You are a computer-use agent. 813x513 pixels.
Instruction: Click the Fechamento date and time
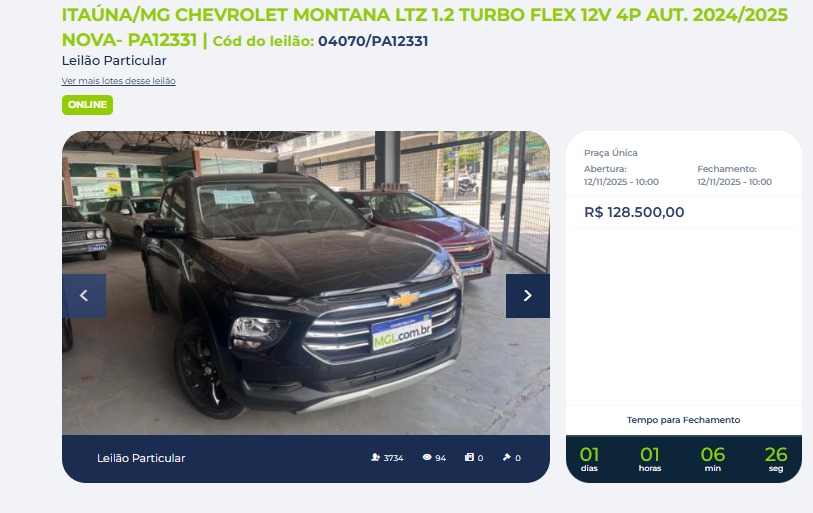pos(734,182)
